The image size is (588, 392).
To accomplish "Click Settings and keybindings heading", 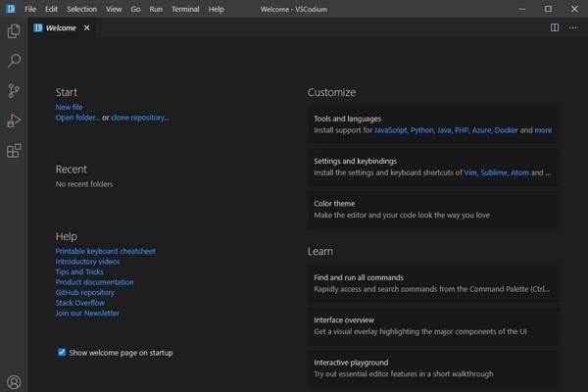I will pos(355,161).
